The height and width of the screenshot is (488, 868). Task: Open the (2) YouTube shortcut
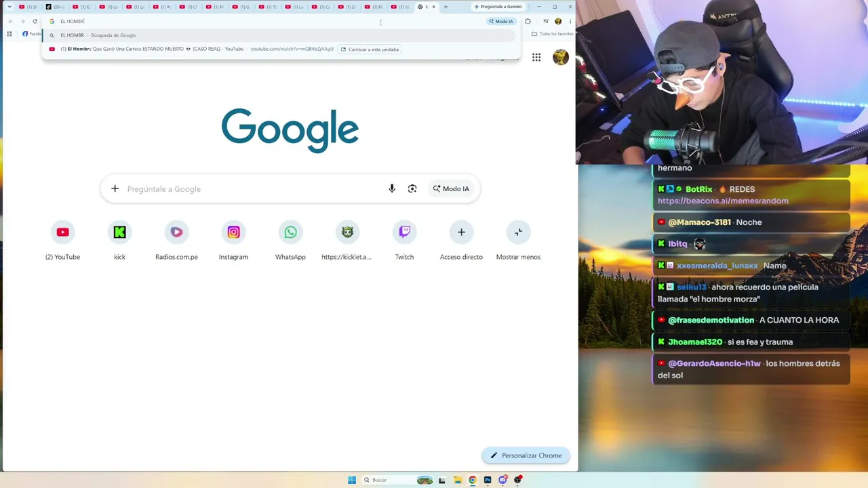pos(62,241)
